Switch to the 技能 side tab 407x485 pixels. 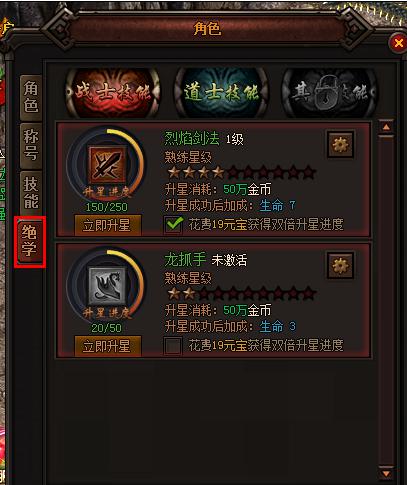[31, 193]
